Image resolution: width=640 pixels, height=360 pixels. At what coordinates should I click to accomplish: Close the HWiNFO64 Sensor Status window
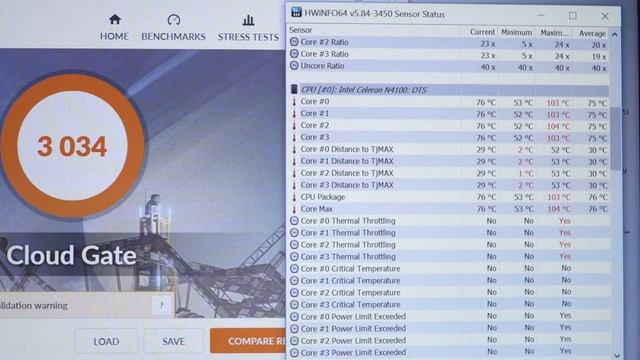[x=605, y=16]
